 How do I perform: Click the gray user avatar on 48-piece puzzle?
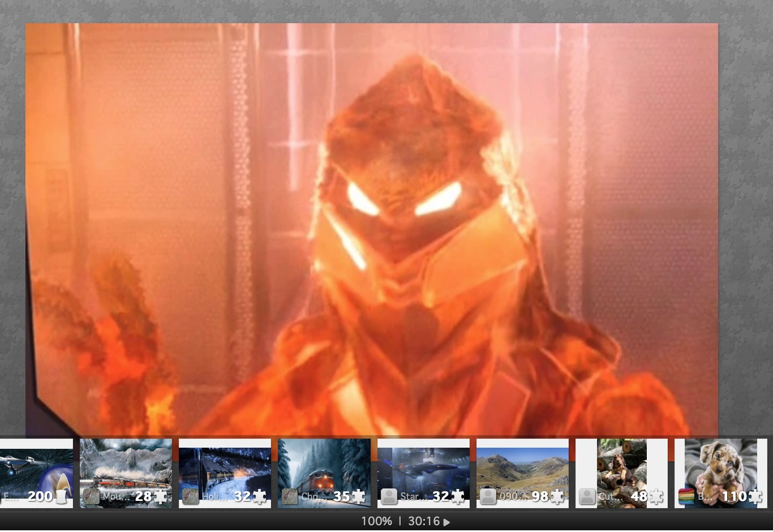(x=587, y=496)
